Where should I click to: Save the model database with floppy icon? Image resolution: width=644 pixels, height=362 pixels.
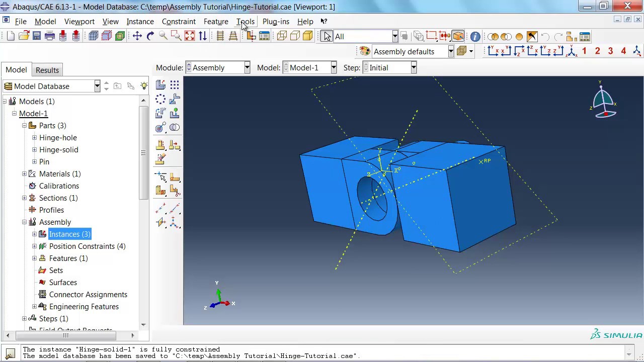pos(37,36)
